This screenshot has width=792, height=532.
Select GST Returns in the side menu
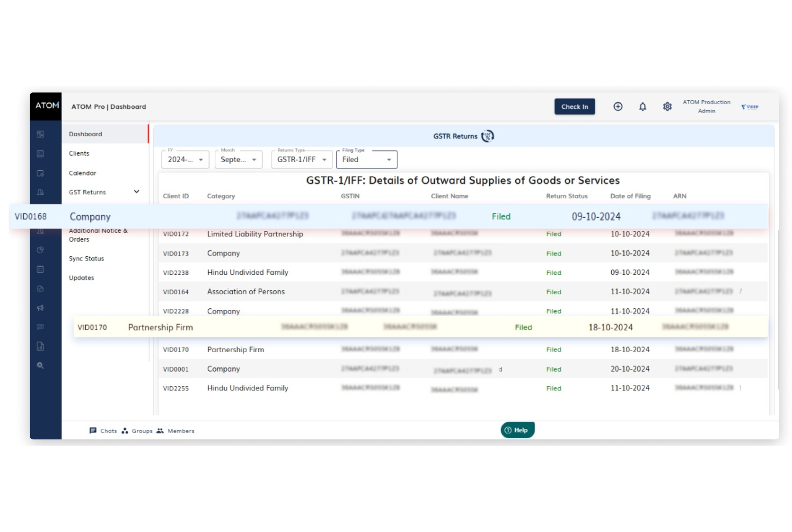coord(87,192)
